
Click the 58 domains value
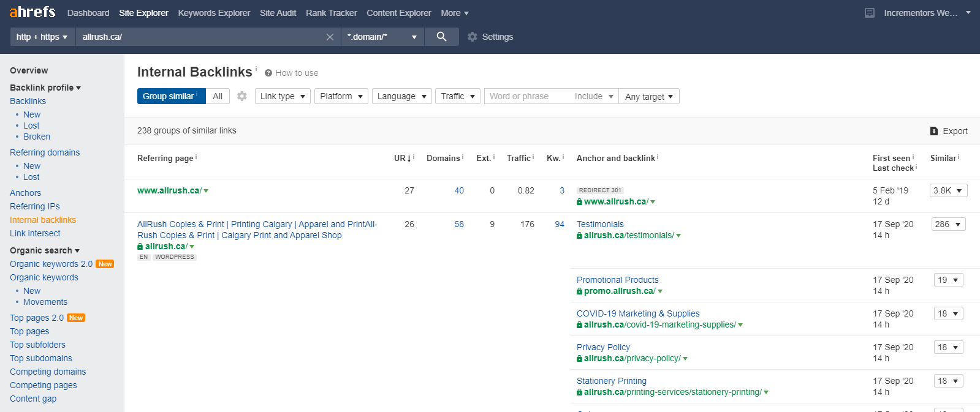459,224
